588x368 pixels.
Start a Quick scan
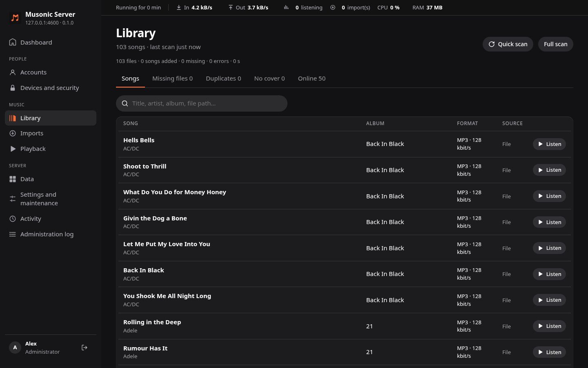[x=508, y=44]
